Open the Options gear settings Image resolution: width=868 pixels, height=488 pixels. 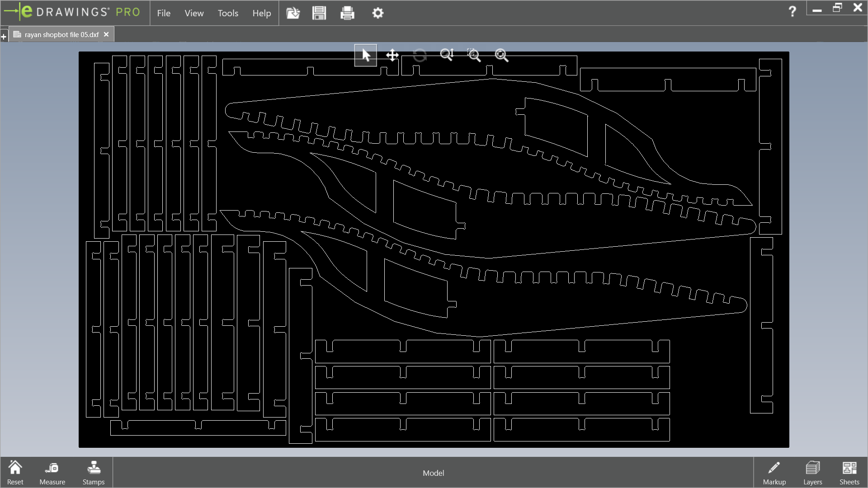(378, 13)
